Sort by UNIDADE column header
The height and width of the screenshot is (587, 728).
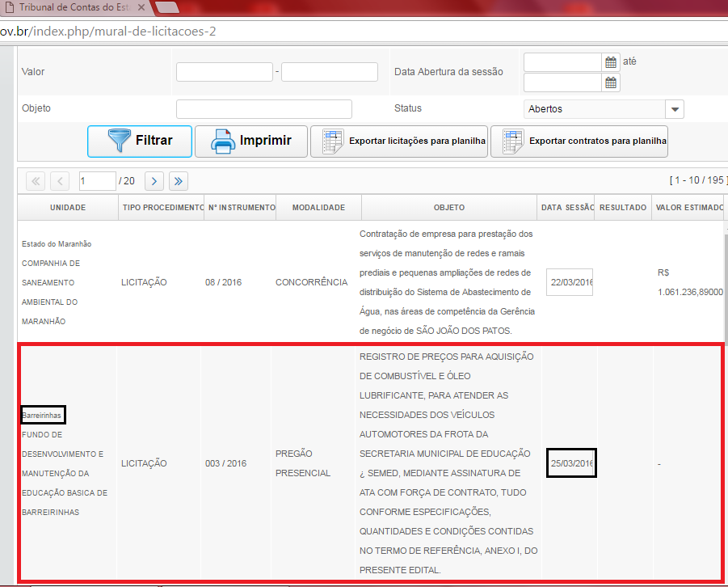tap(68, 208)
